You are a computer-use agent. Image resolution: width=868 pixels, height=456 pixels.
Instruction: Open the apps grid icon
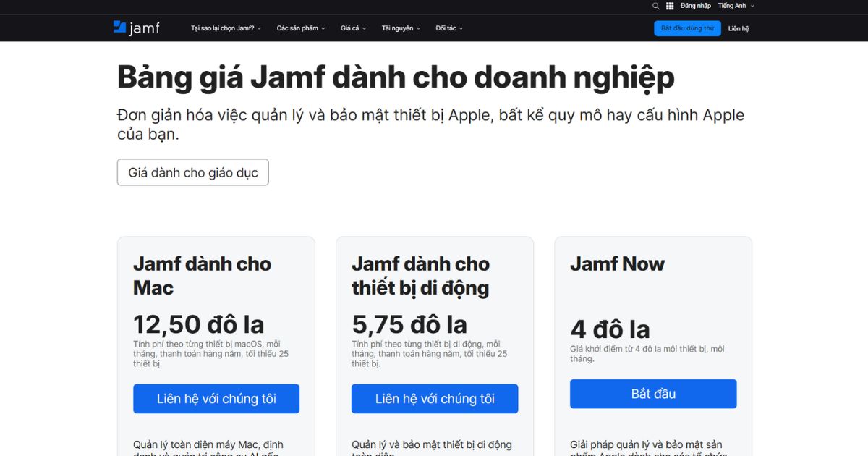[x=670, y=6]
